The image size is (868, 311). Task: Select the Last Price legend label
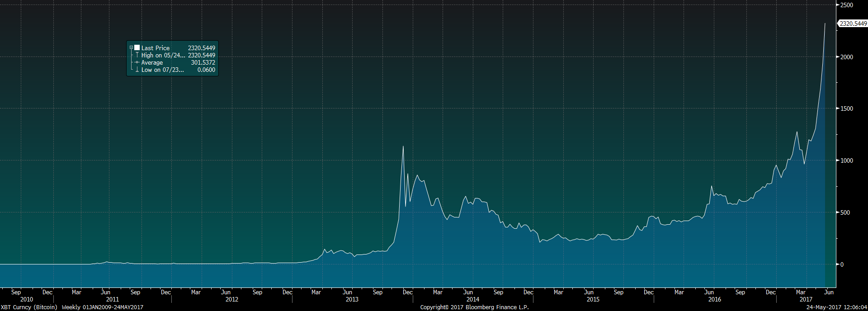[x=155, y=48]
